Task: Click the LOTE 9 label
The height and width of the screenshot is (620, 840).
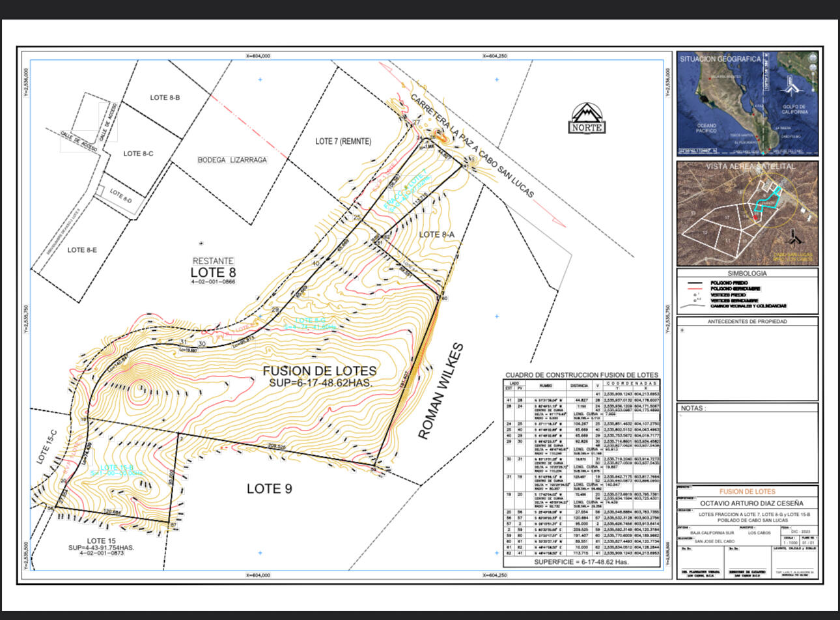Action: click(269, 488)
